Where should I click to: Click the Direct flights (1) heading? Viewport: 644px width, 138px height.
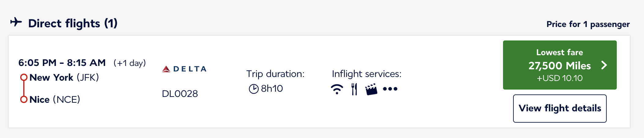point(73,23)
